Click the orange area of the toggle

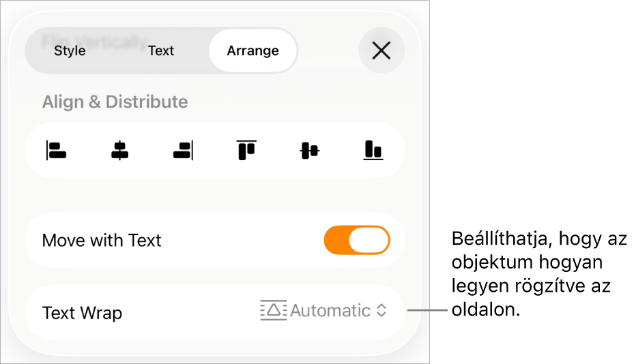(337, 241)
